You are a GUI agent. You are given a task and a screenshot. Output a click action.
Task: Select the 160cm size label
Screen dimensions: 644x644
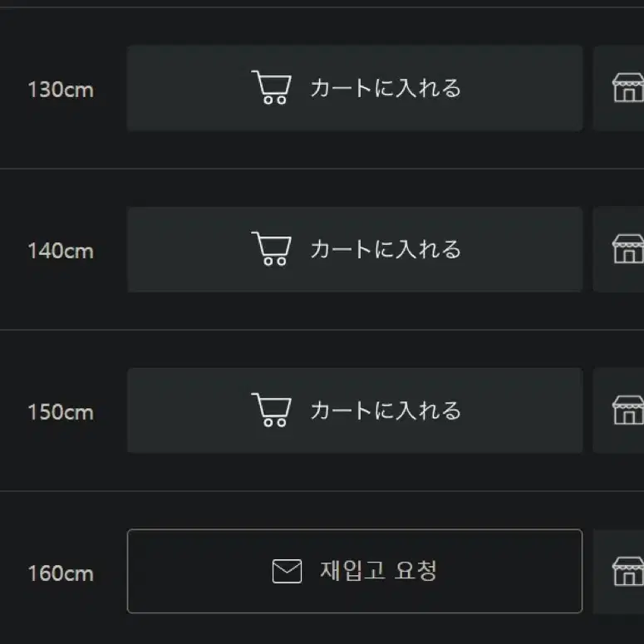(61, 573)
